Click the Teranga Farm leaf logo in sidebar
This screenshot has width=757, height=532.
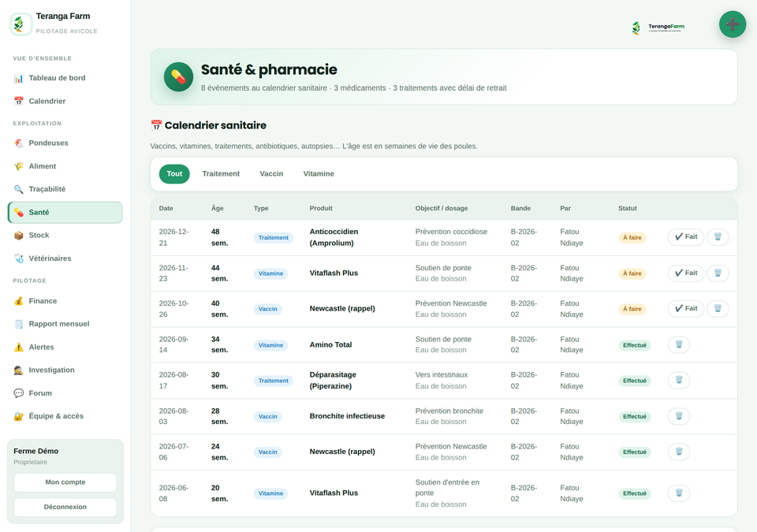pyautogui.click(x=21, y=24)
